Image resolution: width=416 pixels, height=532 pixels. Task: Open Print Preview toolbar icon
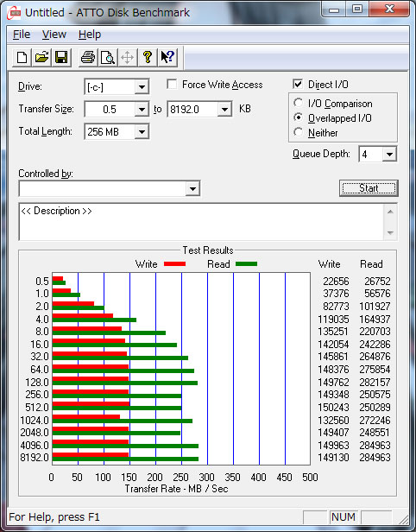pyautogui.click(x=108, y=57)
